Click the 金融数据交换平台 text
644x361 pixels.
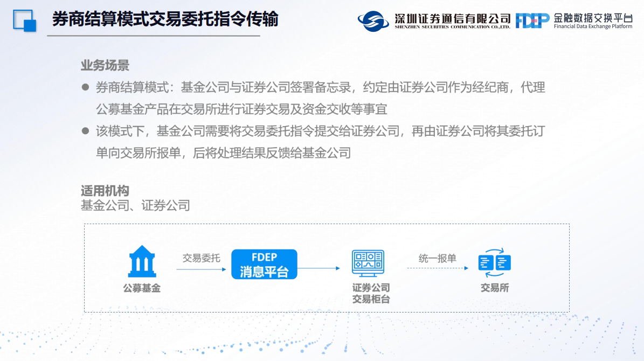tap(593, 18)
